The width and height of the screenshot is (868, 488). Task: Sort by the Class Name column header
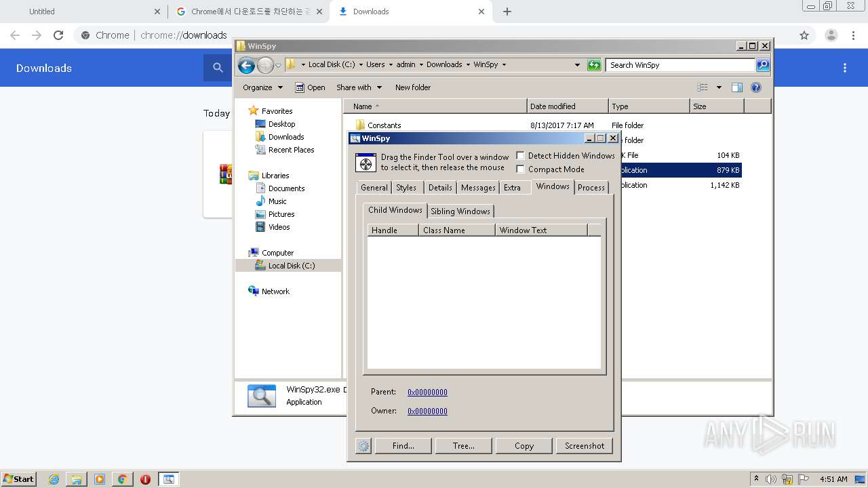457,230
